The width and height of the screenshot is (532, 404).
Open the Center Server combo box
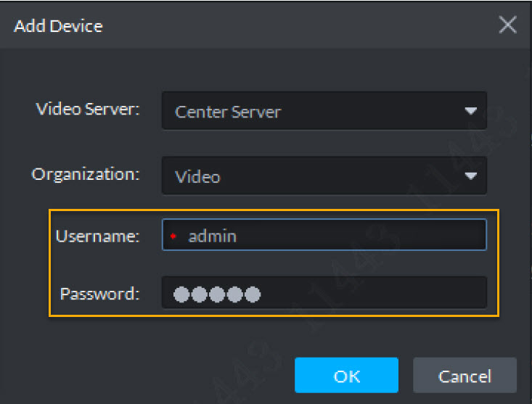324,111
